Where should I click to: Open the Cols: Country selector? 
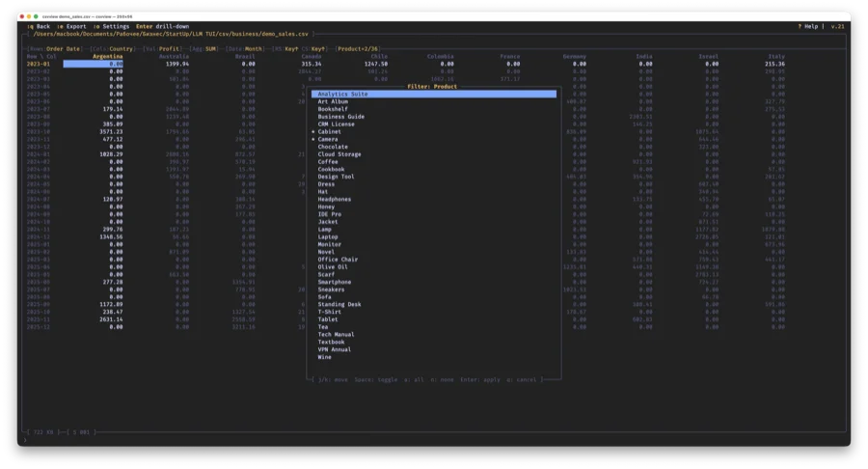click(114, 48)
